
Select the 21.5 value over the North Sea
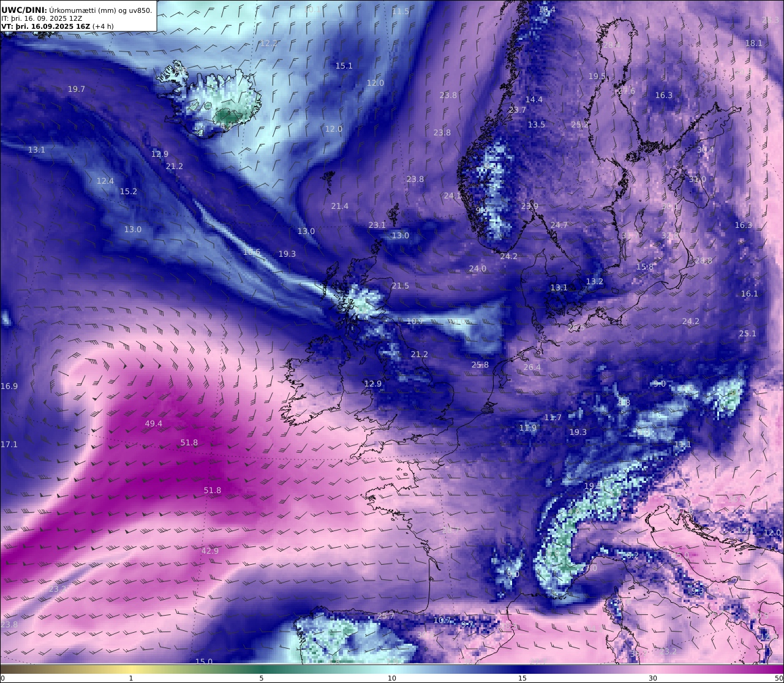[401, 285]
